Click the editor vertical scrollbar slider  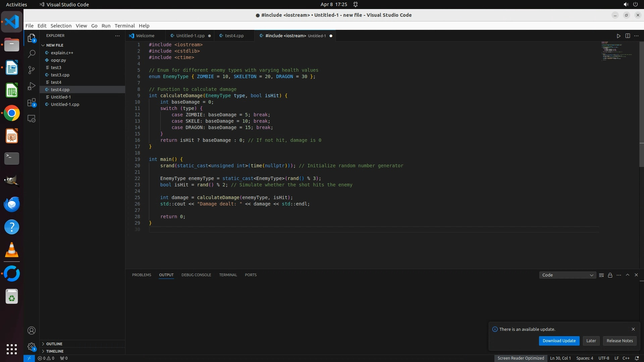(641, 104)
